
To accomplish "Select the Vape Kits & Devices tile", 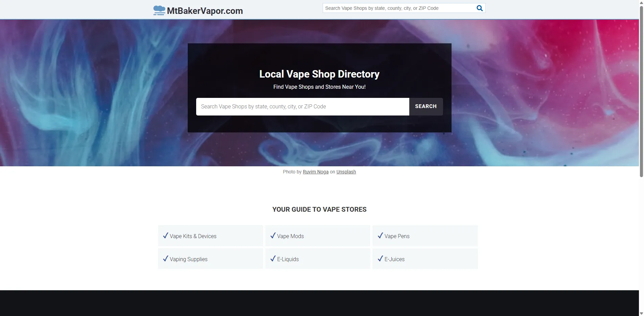I will click(x=210, y=236).
